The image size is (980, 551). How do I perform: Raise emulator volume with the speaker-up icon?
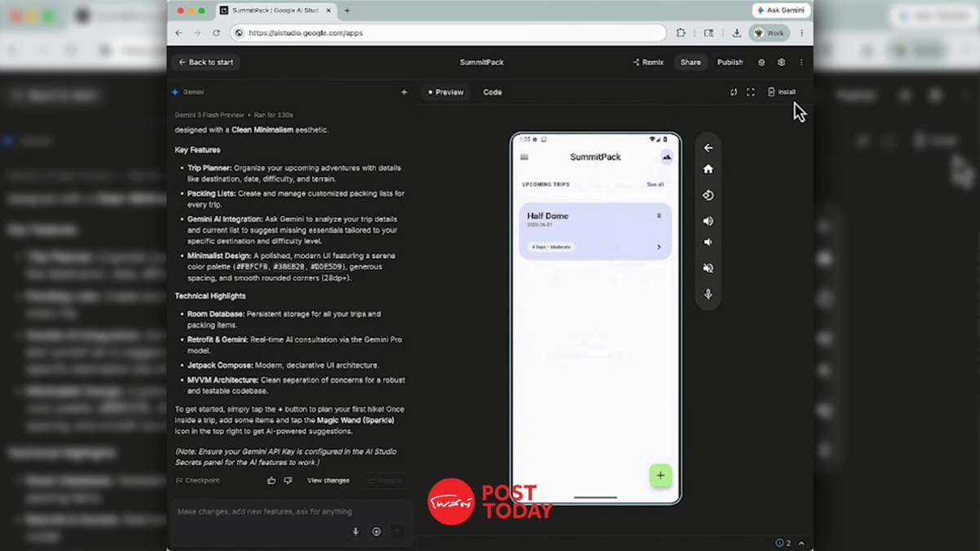pos(708,221)
